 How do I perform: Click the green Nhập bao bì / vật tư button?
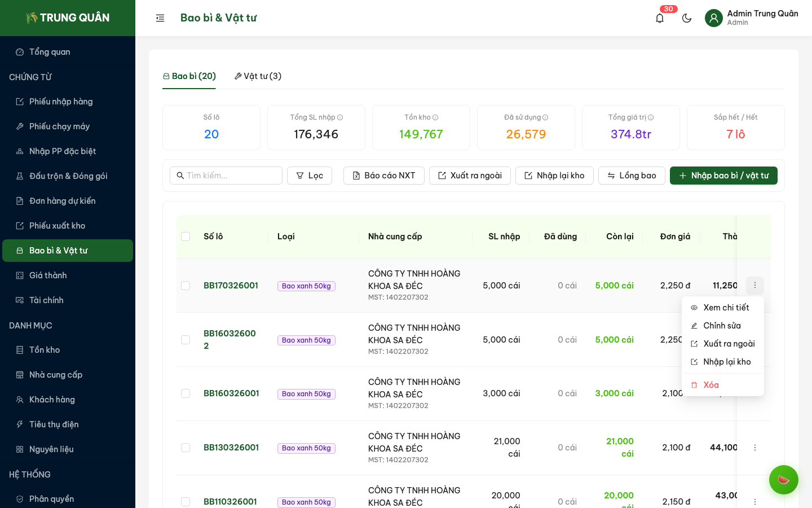coord(723,176)
